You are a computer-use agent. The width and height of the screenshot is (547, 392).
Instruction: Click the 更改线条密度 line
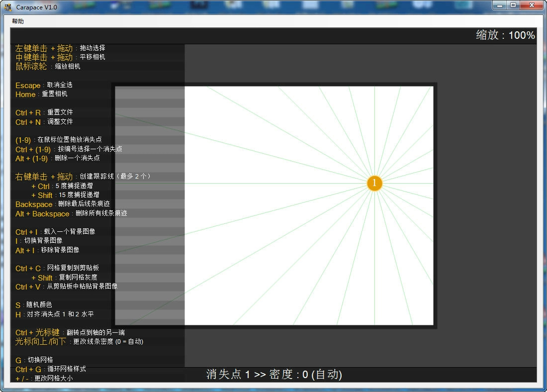pos(79,341)
